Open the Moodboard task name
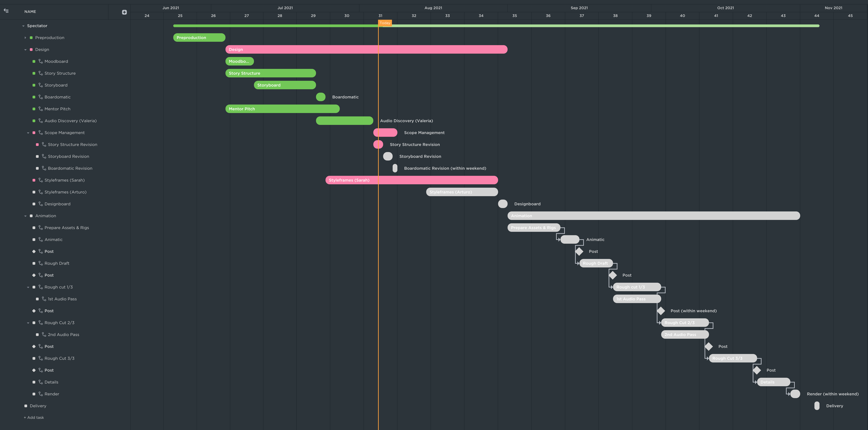 [56, 61]
